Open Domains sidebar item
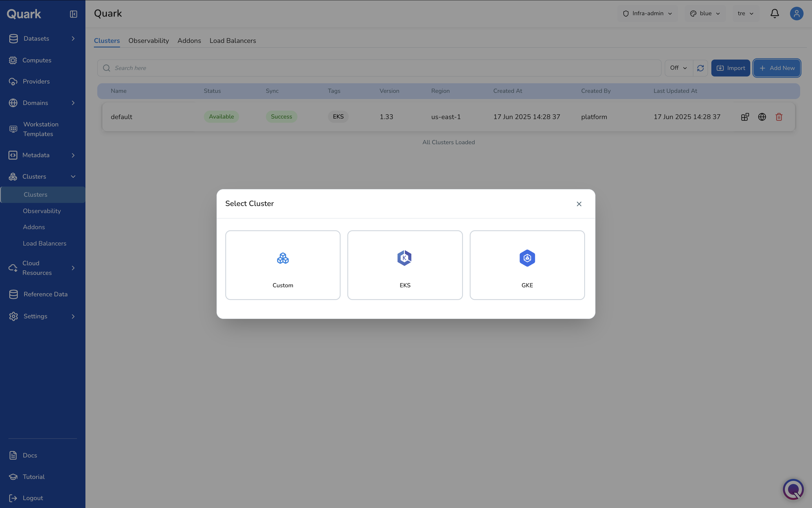The height and width of the screenshot is (508, 812). point(35,103)
